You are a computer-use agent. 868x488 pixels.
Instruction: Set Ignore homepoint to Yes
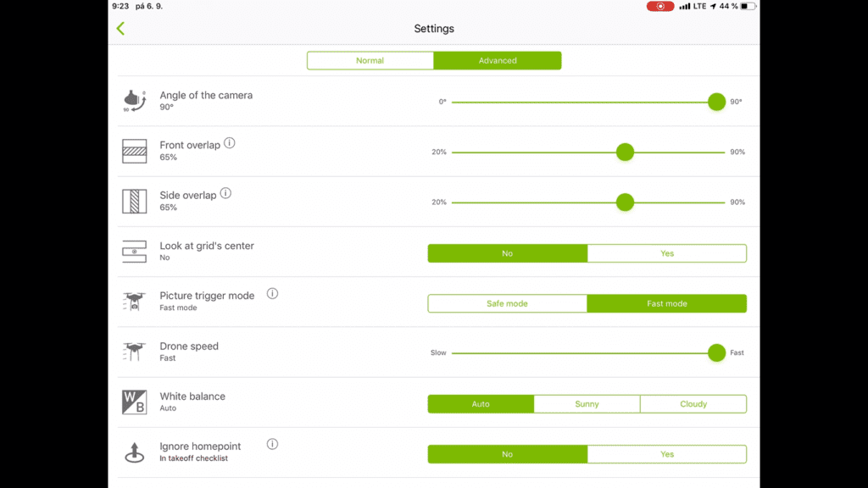(x=666, y=454)
